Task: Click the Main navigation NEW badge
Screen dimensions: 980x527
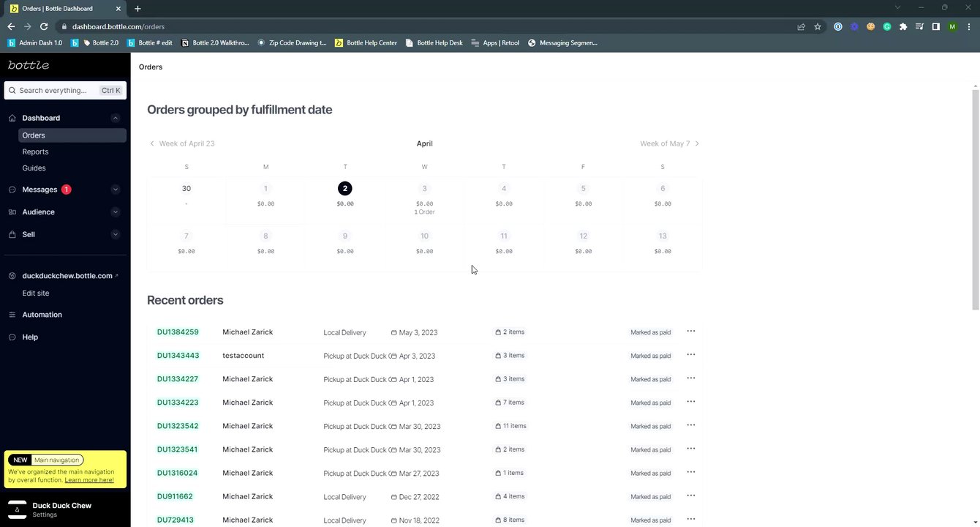Action: pos(20,460)
